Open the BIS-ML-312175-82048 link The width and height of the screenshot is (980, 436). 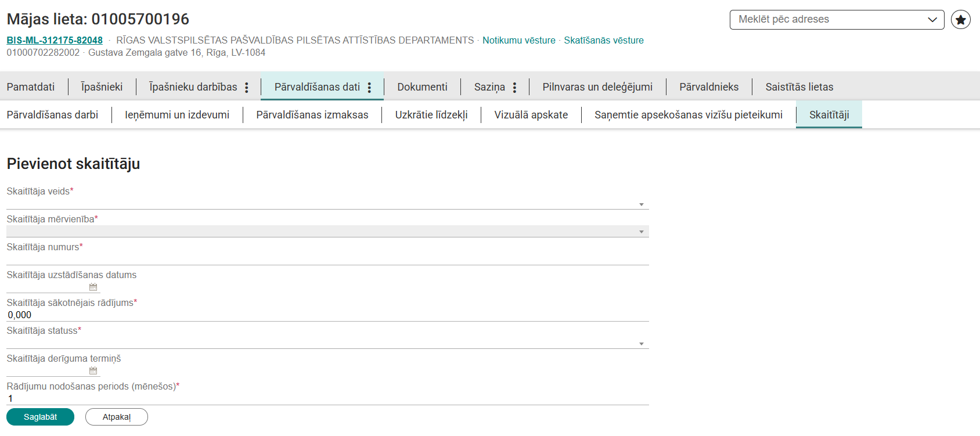[x=55, y=40]
